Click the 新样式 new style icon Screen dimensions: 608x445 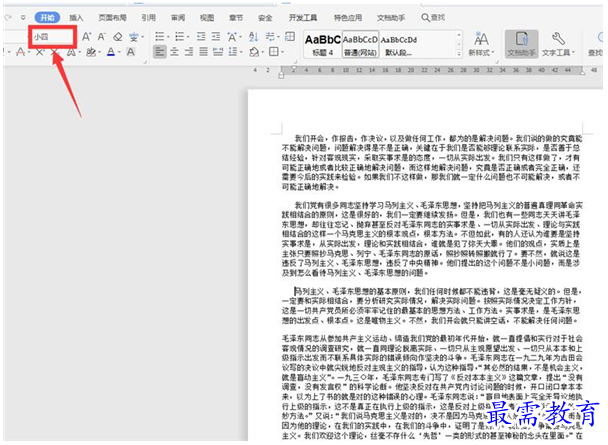(x=481, y=44)
